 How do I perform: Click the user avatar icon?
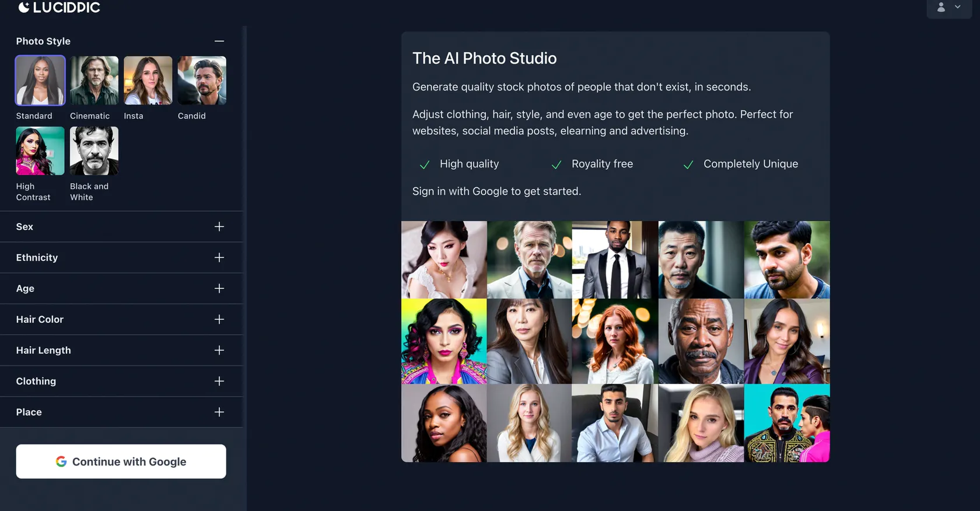pyautogui.click(x=941, y=8)
